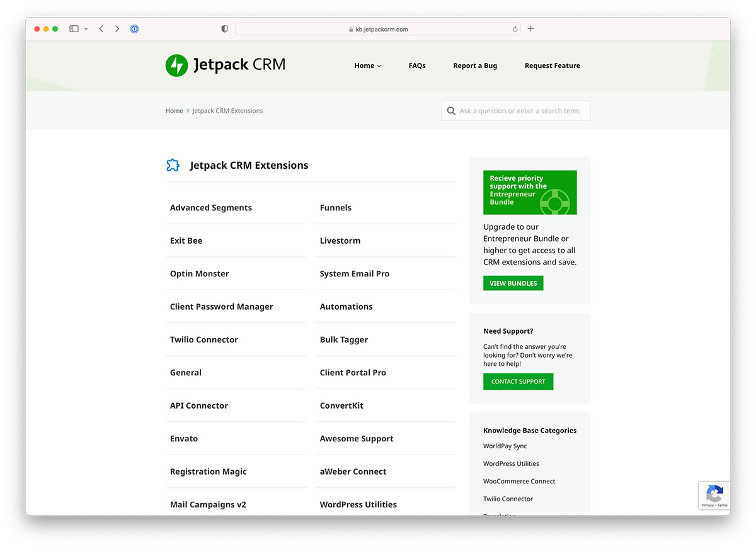Open the Bulk Tagger category
This screenshot has height=549, width=756.
coord(344,339)
